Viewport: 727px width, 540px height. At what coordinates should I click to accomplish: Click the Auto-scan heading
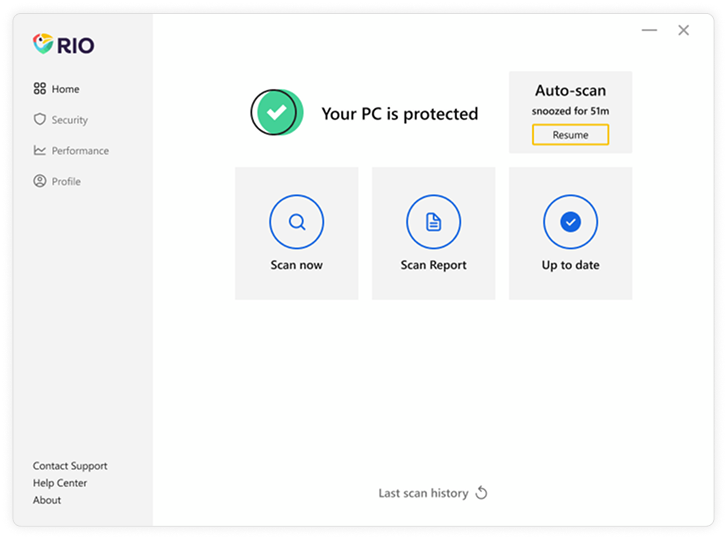click(570, 91)
